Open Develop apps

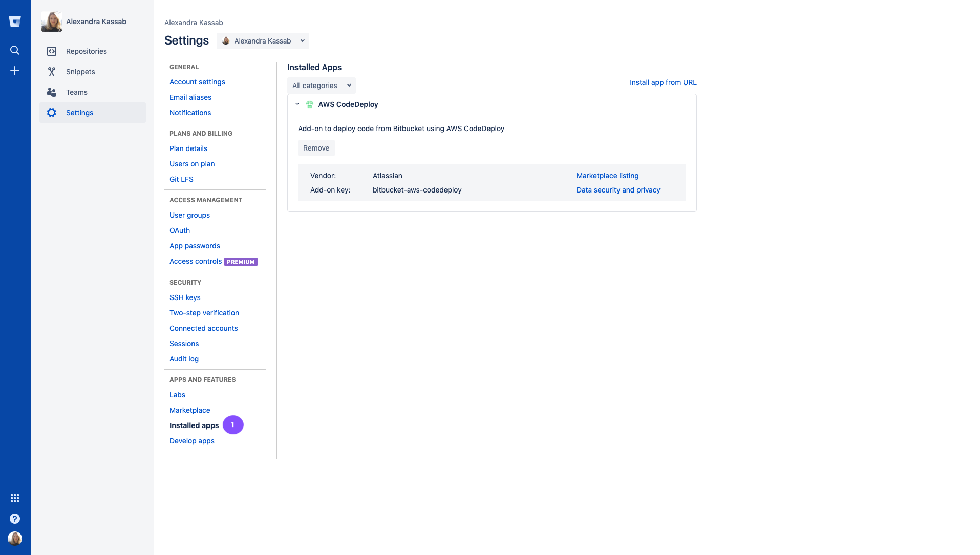(x=192, y=441)
